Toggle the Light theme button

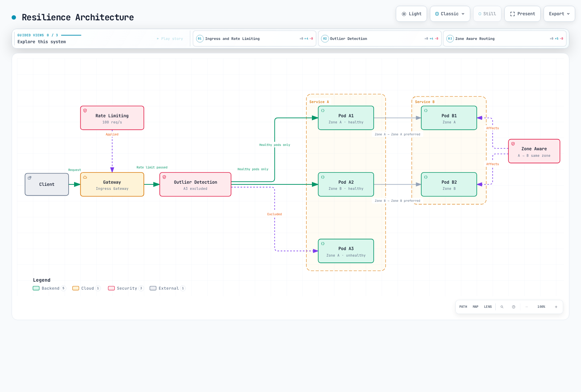pyautogui.click(x=411, y=14)
